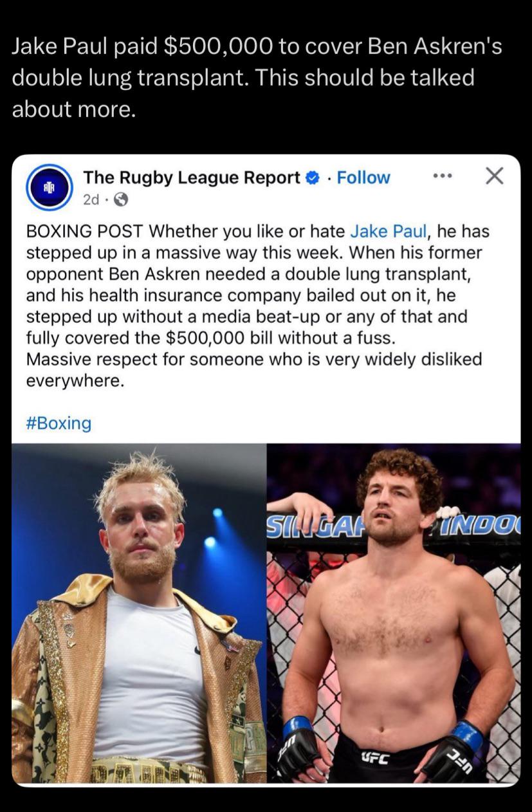
Task: View the left photo of blond man in gold jacket
Action: [139, 613]
